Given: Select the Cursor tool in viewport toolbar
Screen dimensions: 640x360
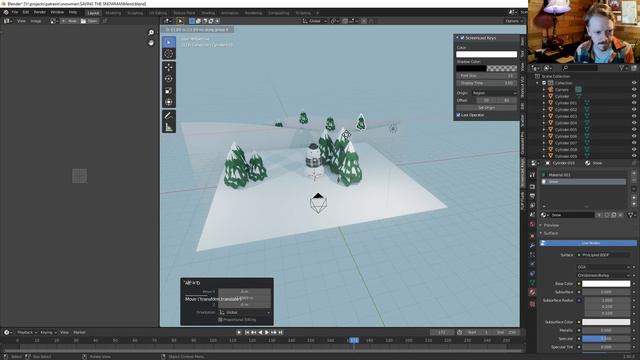Looking at the screenshot, I should pyautogui.click(x=169, y=54).
